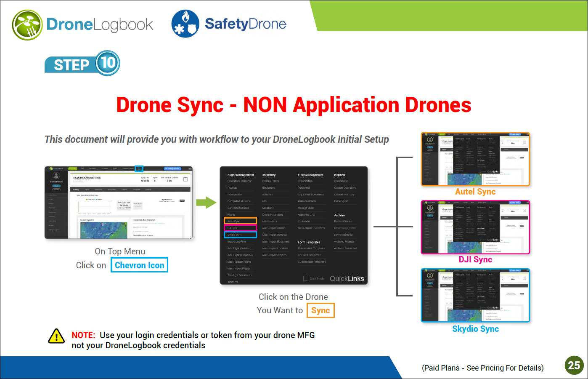Open Completed Missions entry
The height and width of the screenshot is (379, 588).
239,201
